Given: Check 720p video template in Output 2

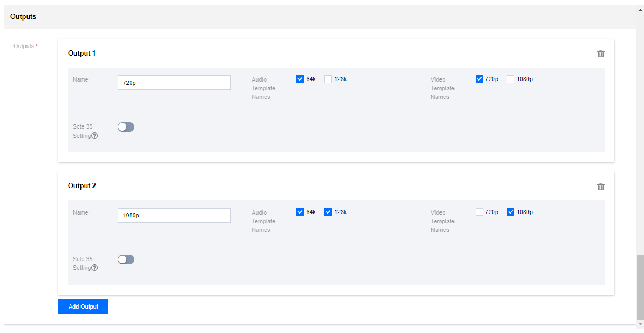Looking at the screenshot, I should (x=479, y=212).
